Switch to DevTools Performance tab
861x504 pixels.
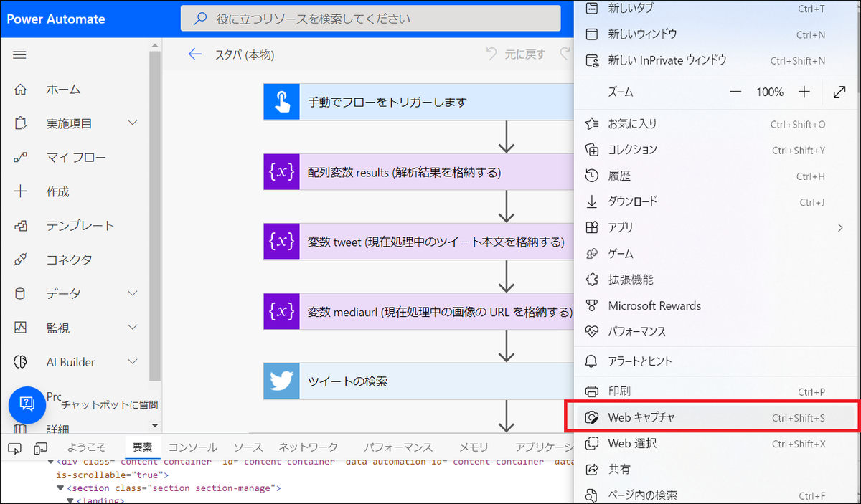coord(398,447)
